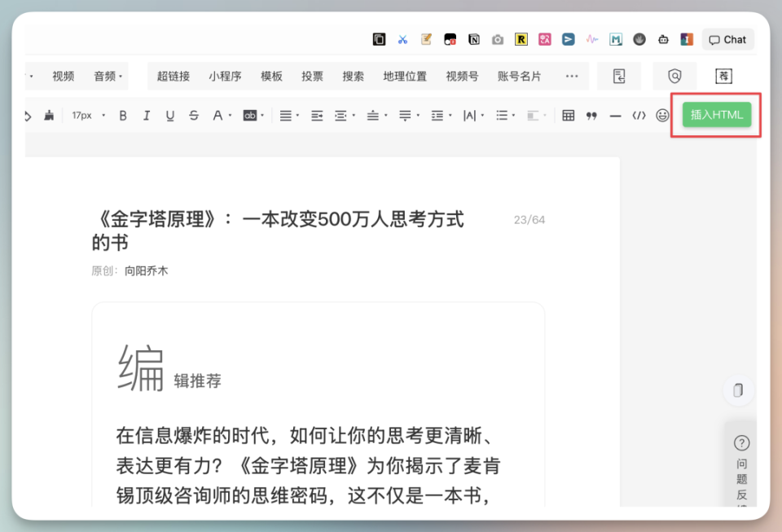
Task: Toggle bold formatting
Action: pyautogui.click(x=123, y=116)
